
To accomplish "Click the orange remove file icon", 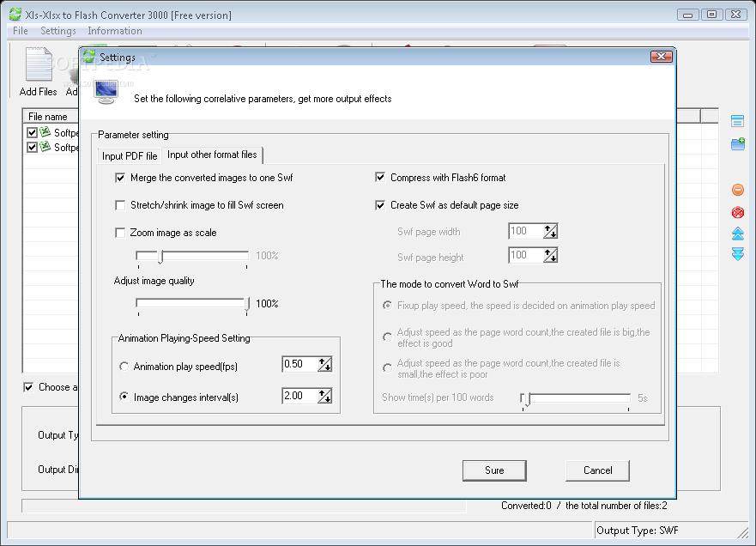I will click(x=738, y=190).
